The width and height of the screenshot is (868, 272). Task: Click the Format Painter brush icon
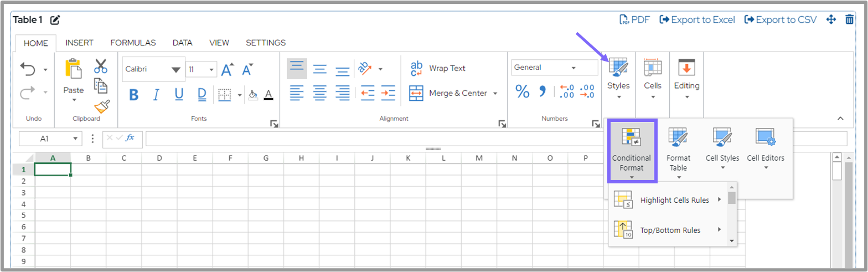[102, 106]
